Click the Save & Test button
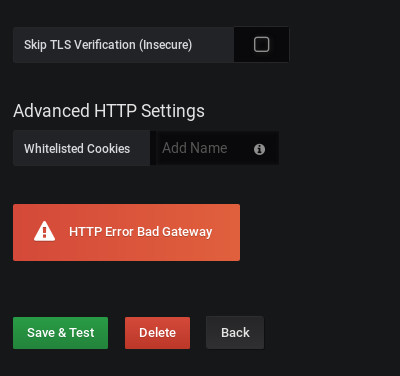 (x=60, y=333)
